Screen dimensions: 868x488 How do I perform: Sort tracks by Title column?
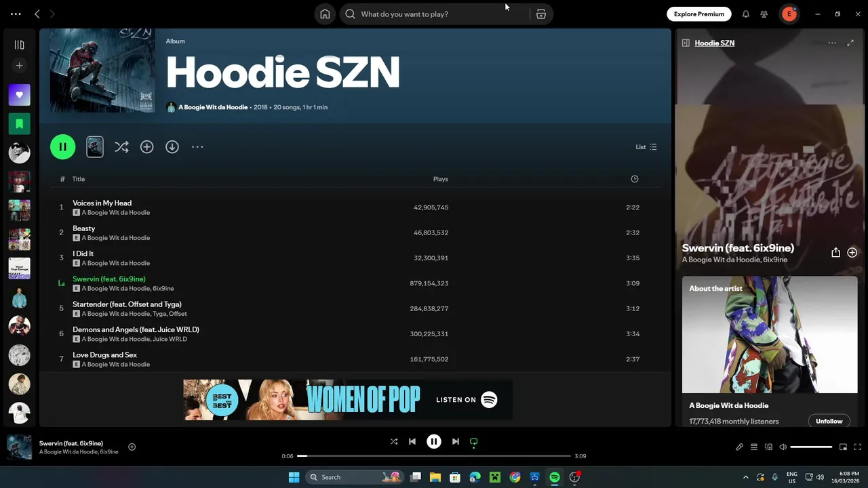pos(79,179)
